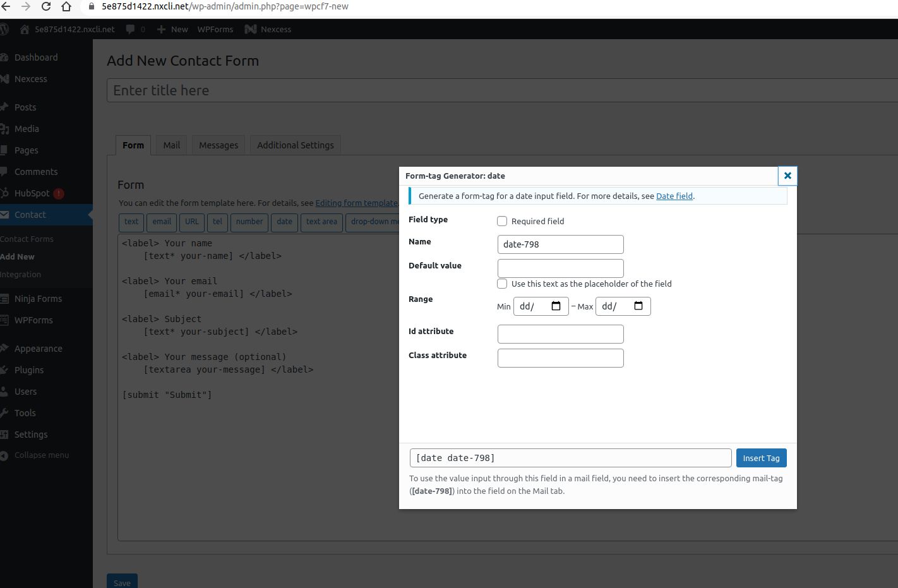
Task: Click the WPForms sidebar icon
Action: (x=5, y=320)
